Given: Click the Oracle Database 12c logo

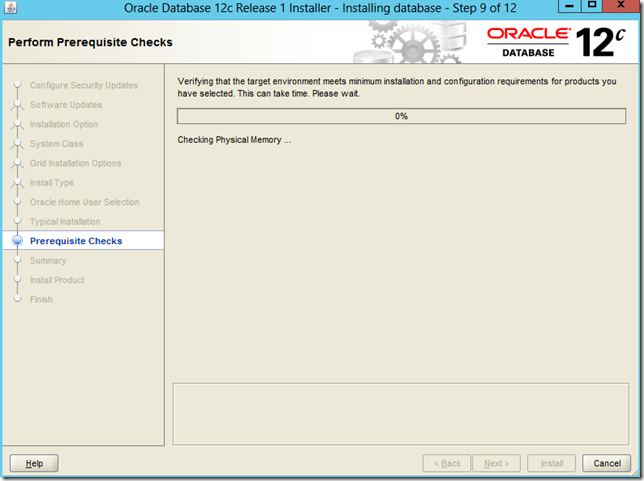Looking at the screenshot, I should (556, 42).
